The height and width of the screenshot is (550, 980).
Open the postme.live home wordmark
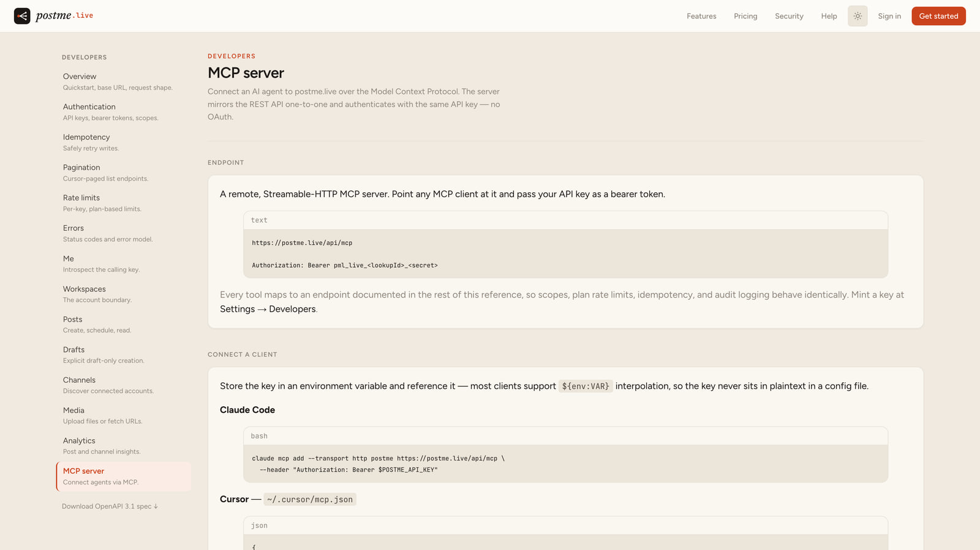pyautogui.click(x=64, y=15)
